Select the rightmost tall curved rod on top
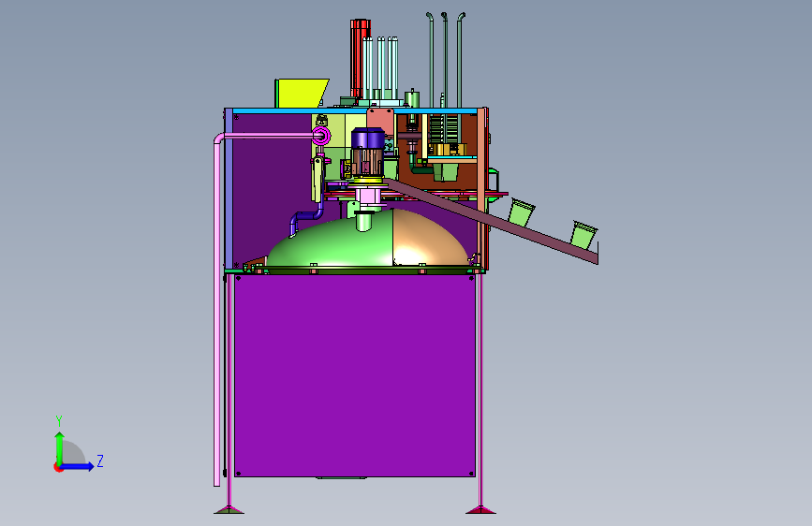The height and width of the screenshot is (526, 812). [459, 60]
